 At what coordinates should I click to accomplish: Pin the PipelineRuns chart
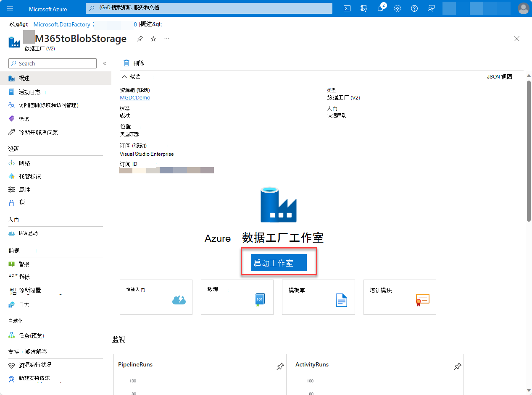[280, 366]
